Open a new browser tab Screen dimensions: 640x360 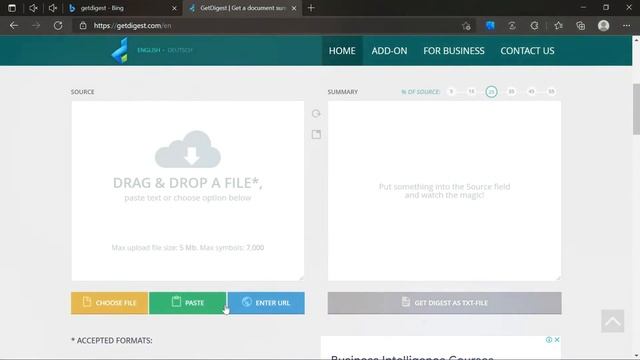(311, 8)
